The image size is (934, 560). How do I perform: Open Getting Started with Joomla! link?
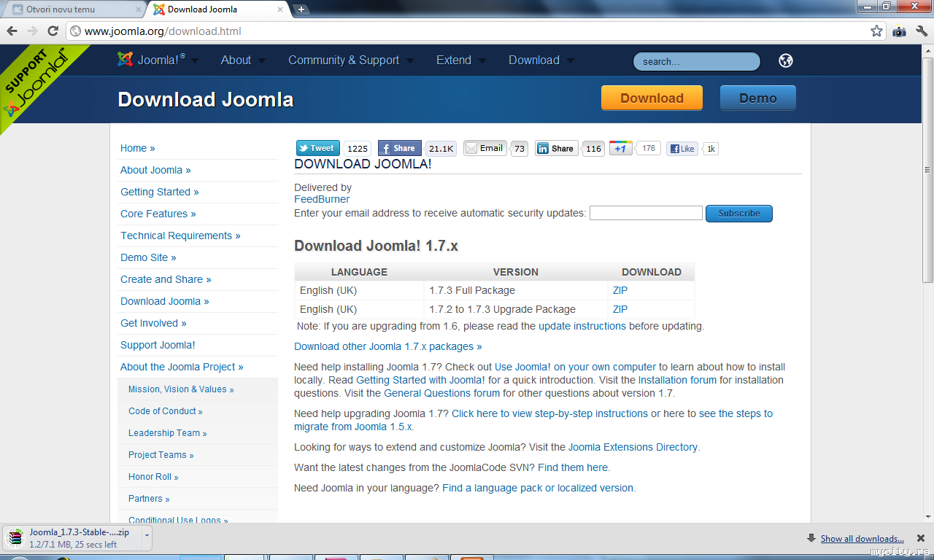click(421, 380)
